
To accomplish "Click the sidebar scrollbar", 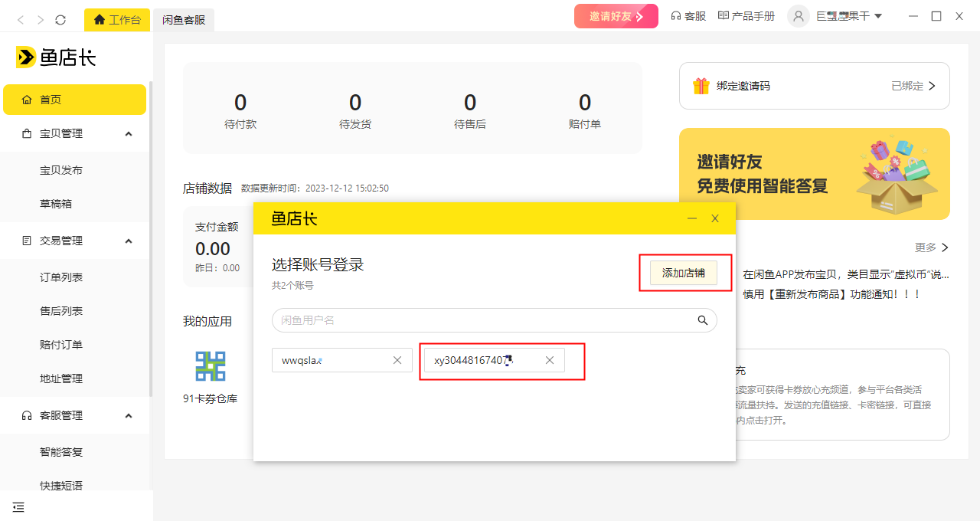I will (x=151, y=238).
